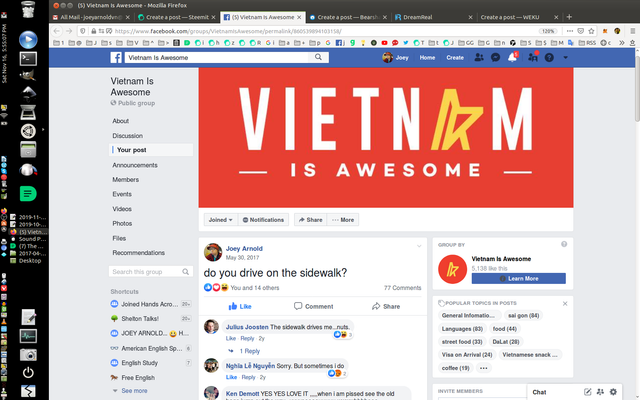Open the Quick Help question mark icon
The width and height of the screenshot is (640, 400).
[549, 58]
